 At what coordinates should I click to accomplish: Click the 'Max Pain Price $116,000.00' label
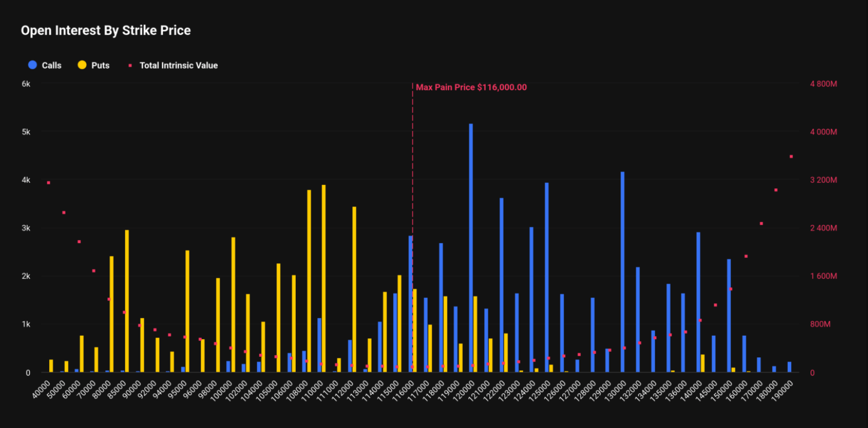[x=471, y=87]
